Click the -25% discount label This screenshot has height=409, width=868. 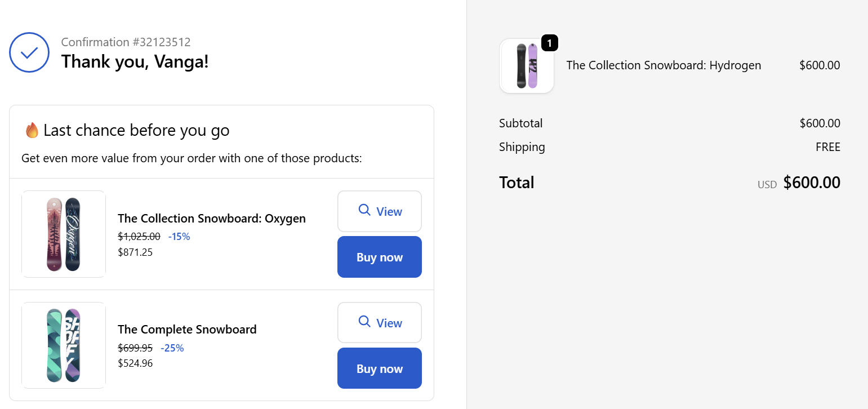pyautogui.click(x=172, y=348)
